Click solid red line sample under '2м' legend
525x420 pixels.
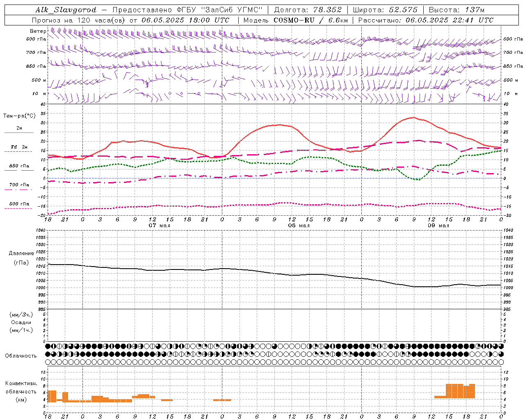19,133
